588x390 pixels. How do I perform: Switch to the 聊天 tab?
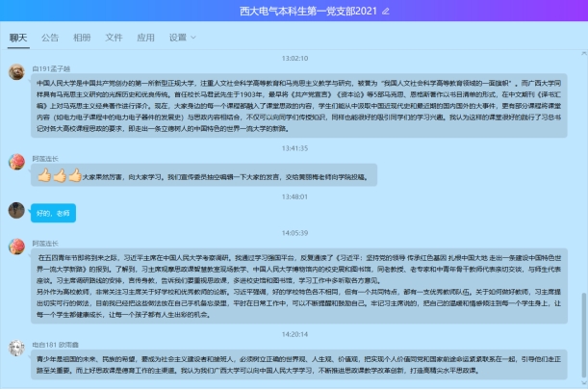18,38
